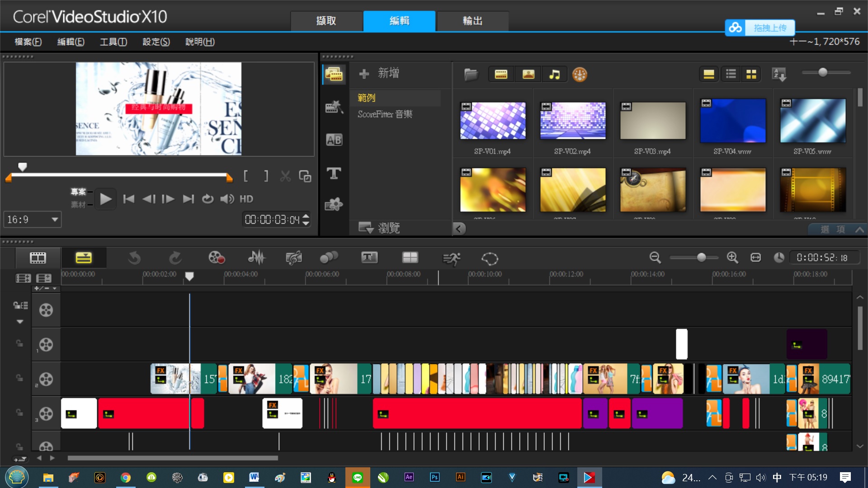Switch library to list view
This screenshot has width=868, height=488.
731,74
